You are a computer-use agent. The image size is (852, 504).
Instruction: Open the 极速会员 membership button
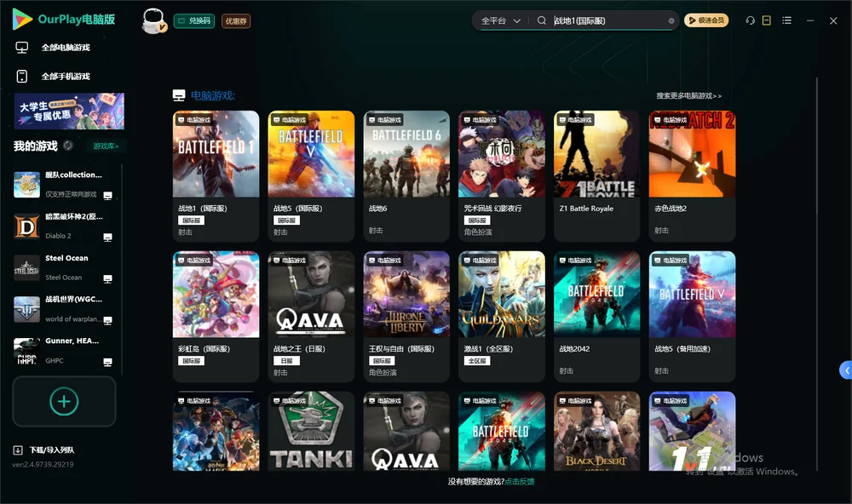(706, 20)
